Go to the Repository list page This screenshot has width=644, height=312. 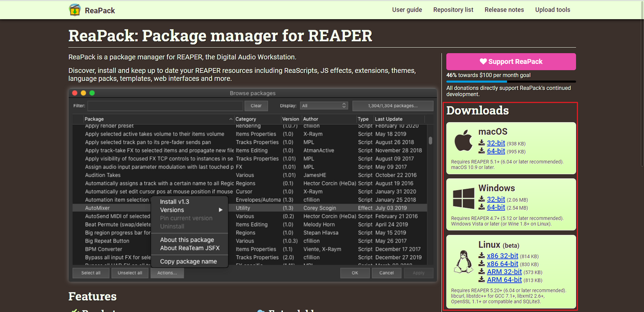pyautogui.click(x=453, y=10)
